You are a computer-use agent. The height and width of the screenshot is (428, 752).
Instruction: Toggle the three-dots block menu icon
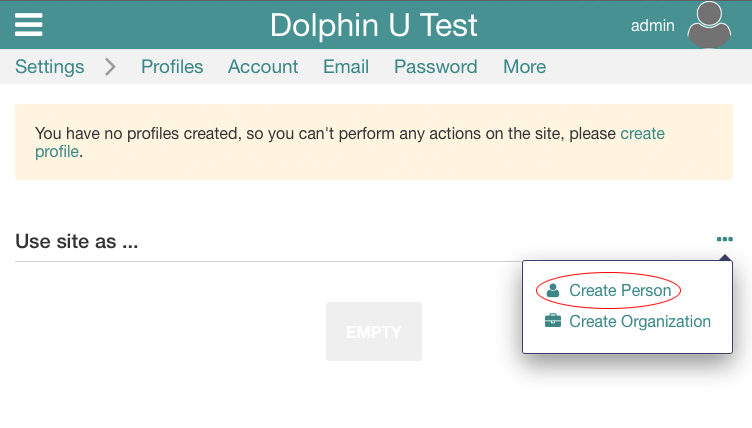[725, 239]
